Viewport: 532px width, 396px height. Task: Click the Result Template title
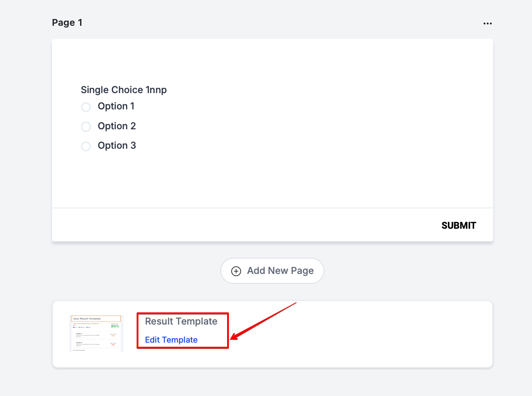pyautogui.click(x=181, y=321)
